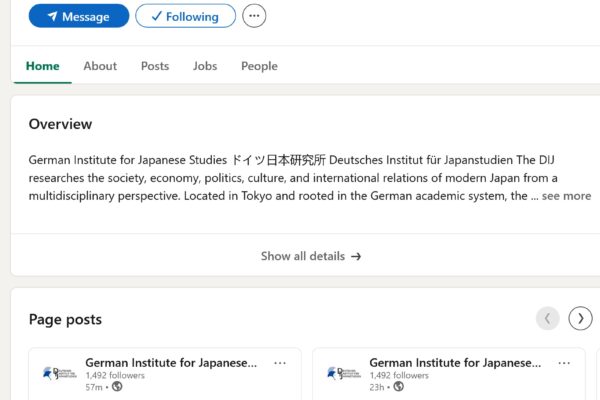Advance Page posts carousel with next arrow
The height and width of the screenshot is (400, 600).
click(x=580, y=318)
